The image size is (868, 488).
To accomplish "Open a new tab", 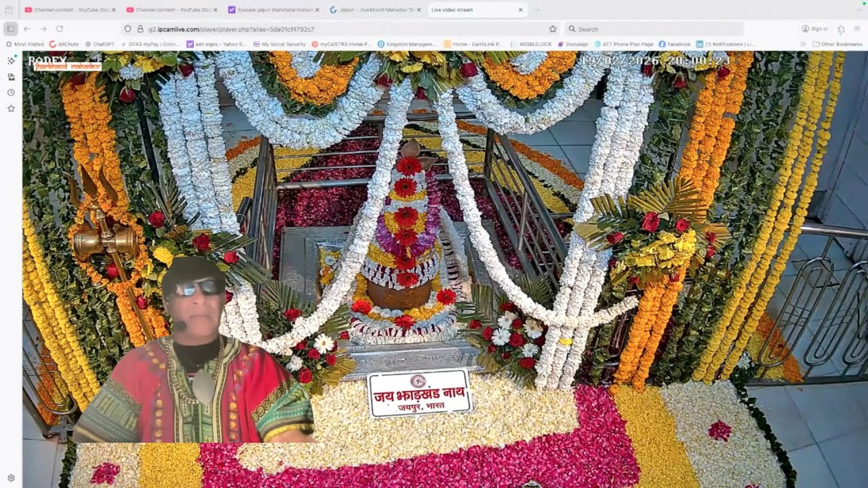I will [537, 10].
